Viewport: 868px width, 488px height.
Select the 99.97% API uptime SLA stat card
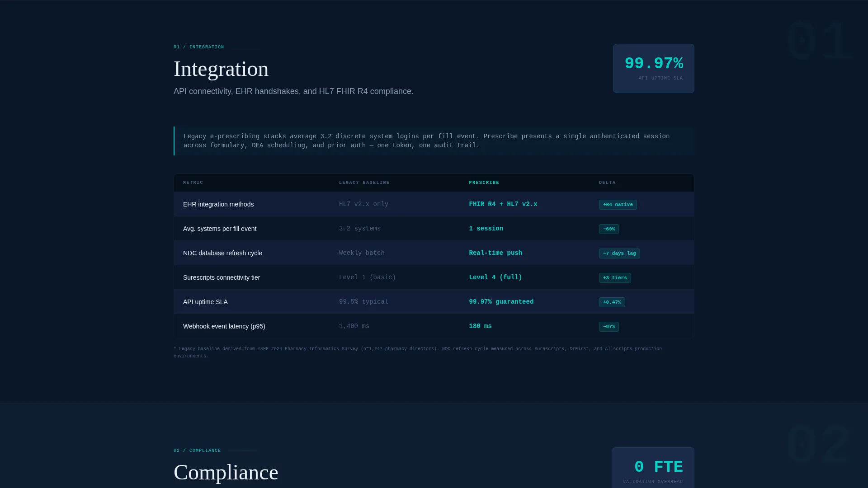click(x=653, y=68)
